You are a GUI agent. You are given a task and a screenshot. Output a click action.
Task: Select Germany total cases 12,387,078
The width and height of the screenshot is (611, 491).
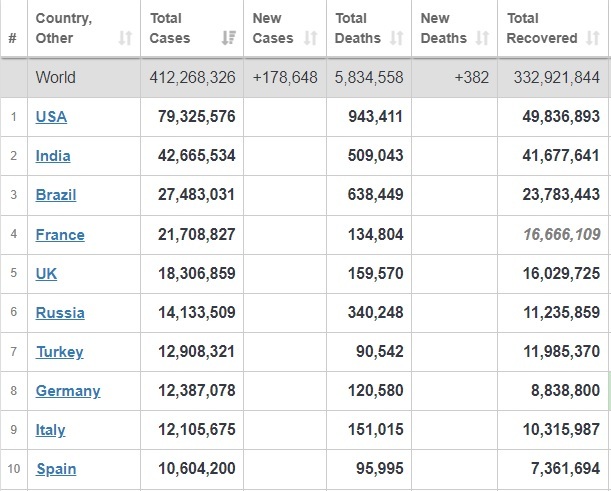pyautogui.click(x=197, y=390)
